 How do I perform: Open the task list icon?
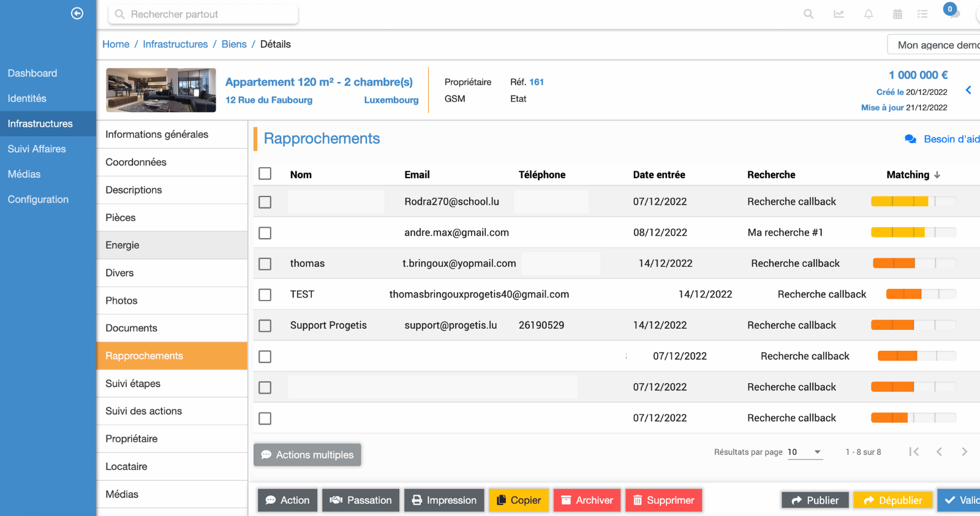click(x=922, y=14)
